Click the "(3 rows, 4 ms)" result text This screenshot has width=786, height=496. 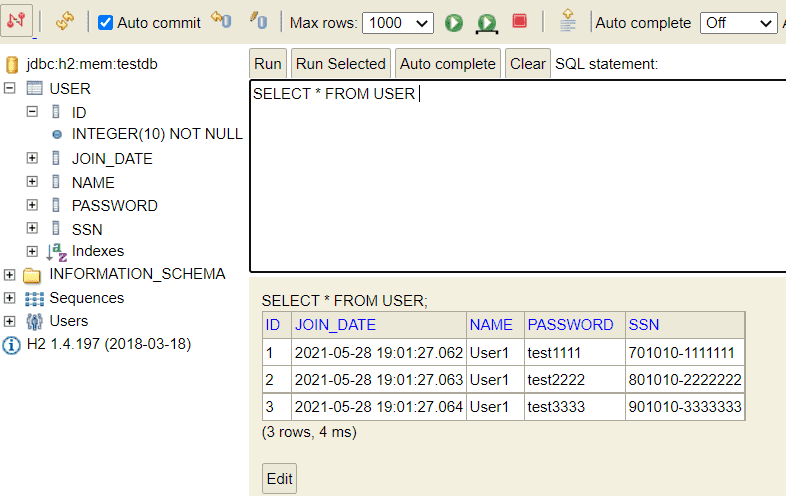click(x=309, y=432)
